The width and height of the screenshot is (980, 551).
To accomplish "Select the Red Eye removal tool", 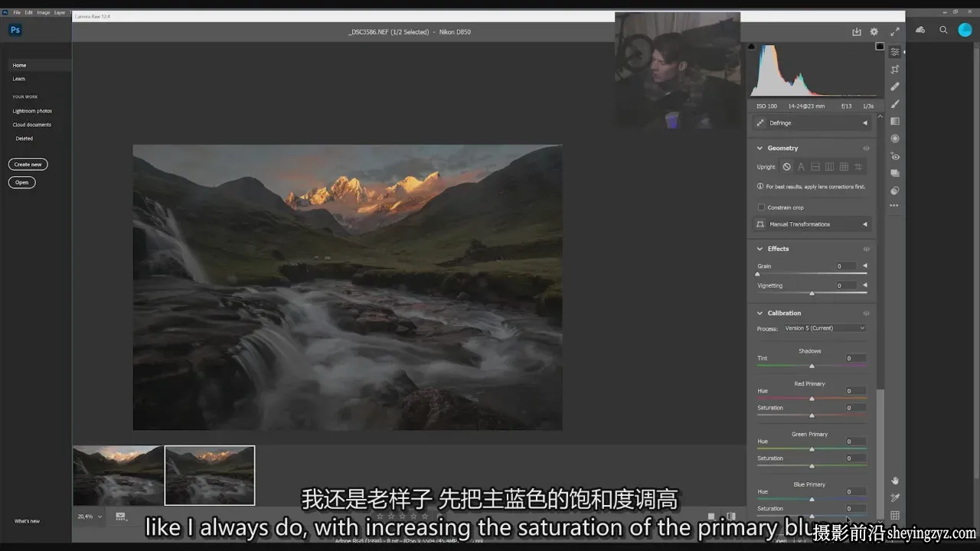I will pos(894,156).
